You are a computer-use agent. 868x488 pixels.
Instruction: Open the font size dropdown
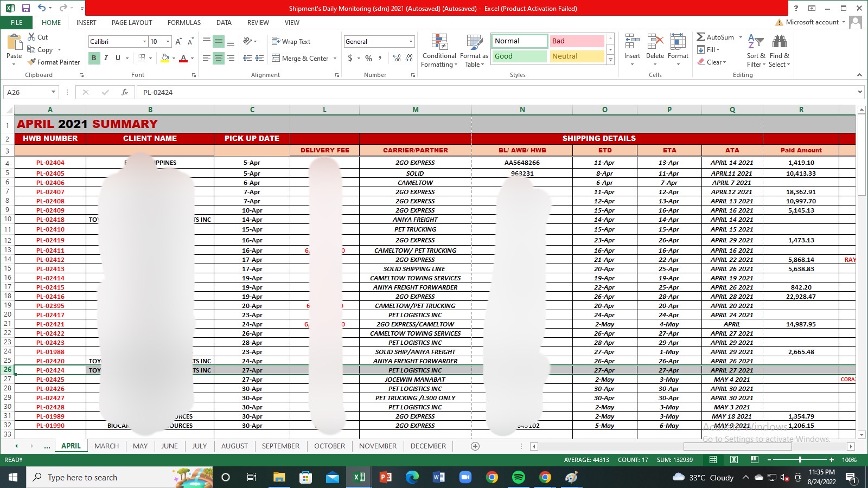point(168,42)
